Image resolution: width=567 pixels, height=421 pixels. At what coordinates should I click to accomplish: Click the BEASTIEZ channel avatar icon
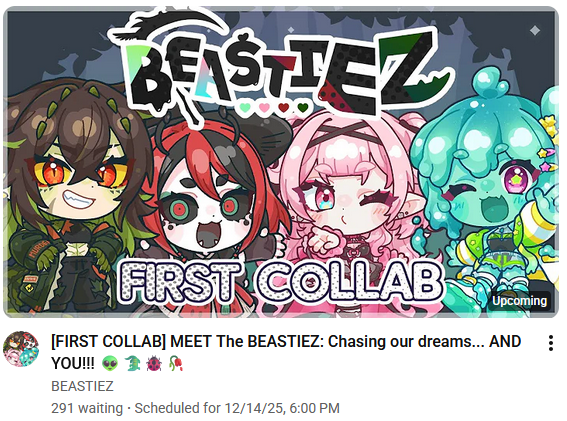point(21,349)
